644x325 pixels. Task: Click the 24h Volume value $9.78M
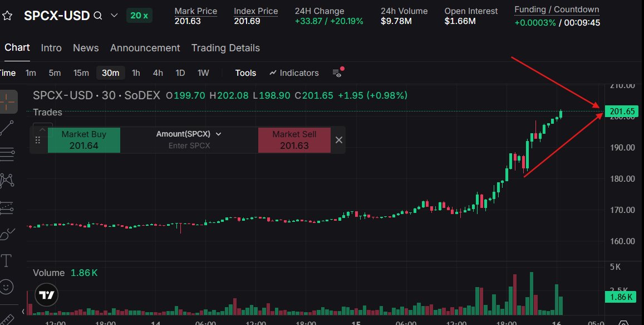click(396, 21)
